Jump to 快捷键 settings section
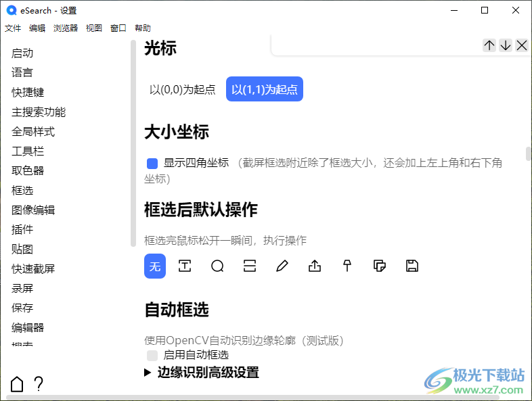Screen dimensions: 532x401 click(28, 92)
